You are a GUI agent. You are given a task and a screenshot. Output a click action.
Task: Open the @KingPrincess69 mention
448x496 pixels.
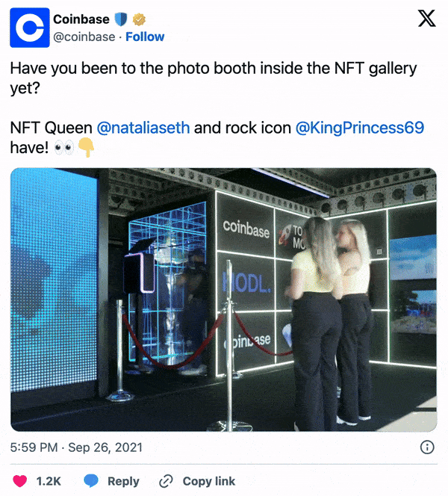click(x=360, y=128)
